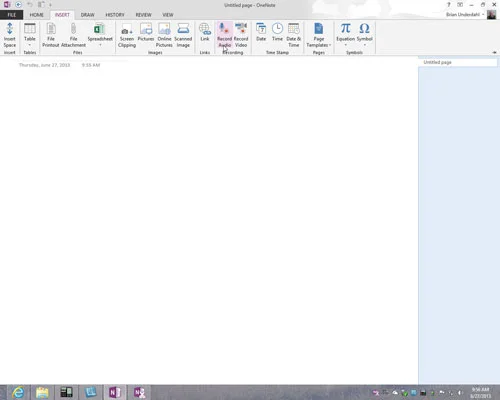Attach a file with File Attachment
The image size is (500, 400).
pyautogui.click(x=73, y=35)
